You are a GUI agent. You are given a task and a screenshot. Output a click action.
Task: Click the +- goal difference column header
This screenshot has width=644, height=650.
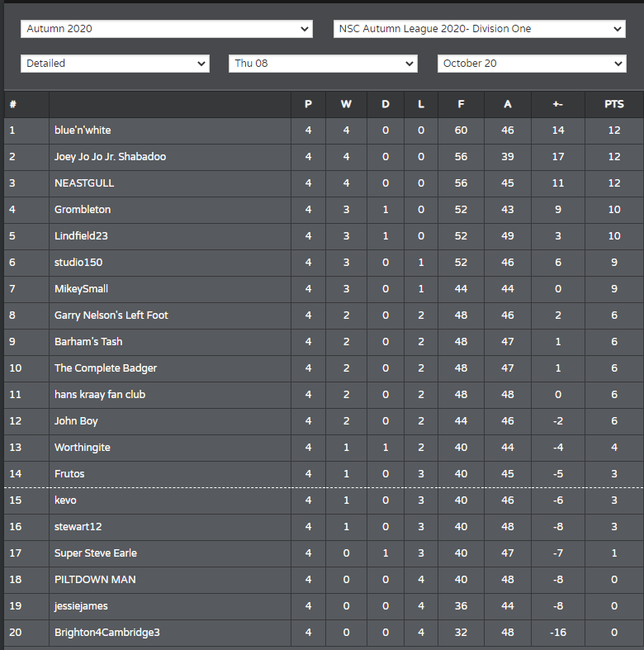558,104
